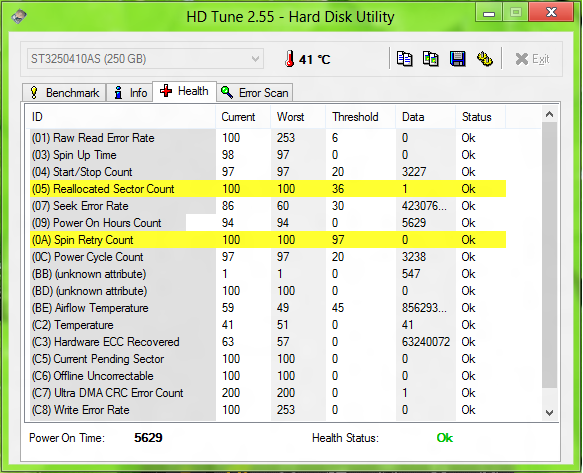
Task: Click threshold value 36 in Reallocated Sector row
Action: pos(338,189)
